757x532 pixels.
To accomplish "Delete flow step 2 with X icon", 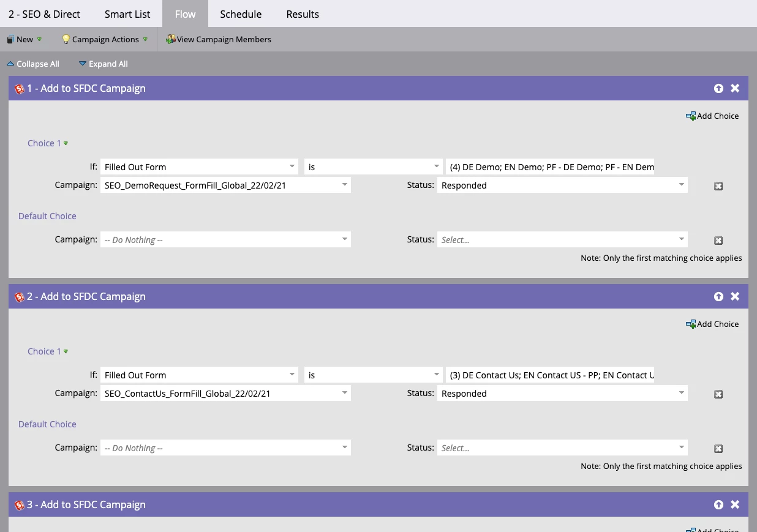I will (735, 296).
